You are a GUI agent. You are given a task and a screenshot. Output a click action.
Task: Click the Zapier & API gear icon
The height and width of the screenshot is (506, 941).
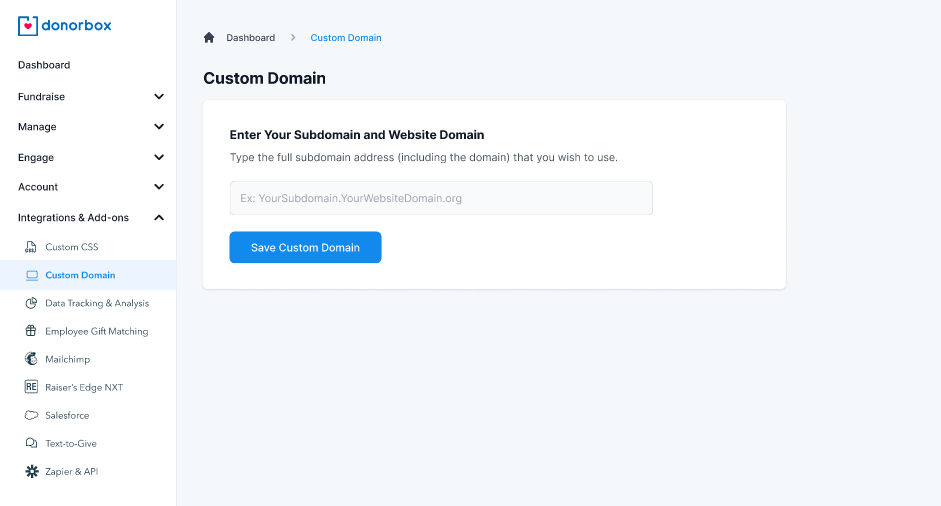[x=31, y=471]
